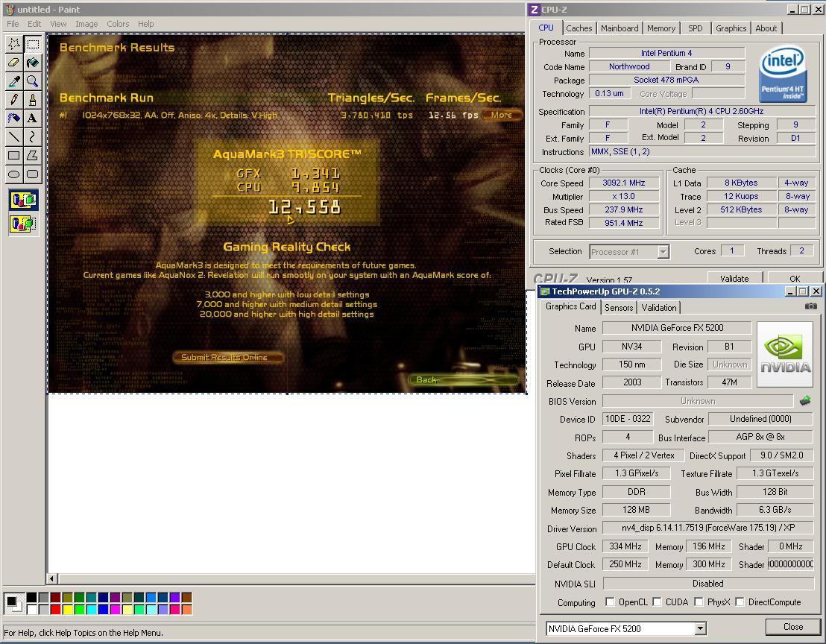The height and width of the screenshot is (644, 826).
Task: Click the Close button in GPU-Z
Action: coord(792,627)
